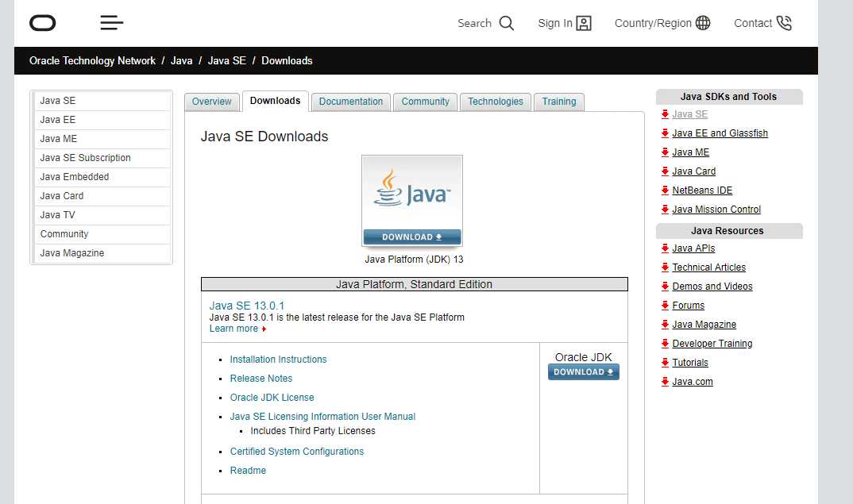
Task: Open Java TV in the left sidebar
Action: point(102,215)
